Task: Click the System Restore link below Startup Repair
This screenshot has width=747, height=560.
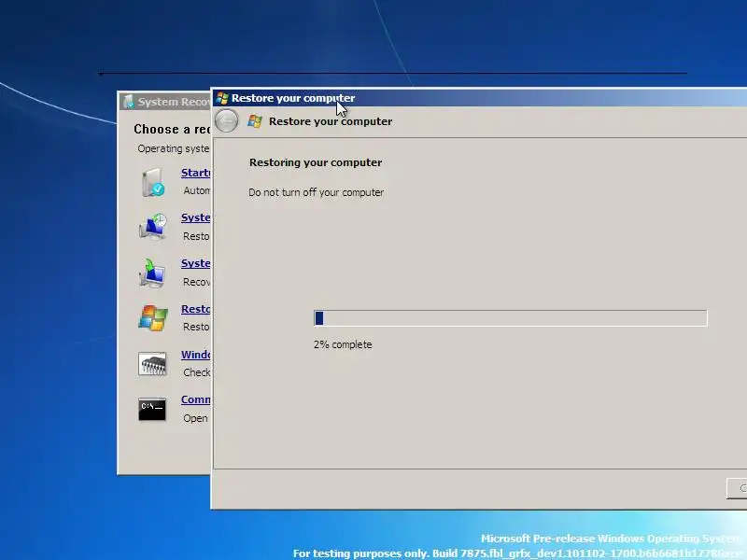Action: [x=195, y=217]
